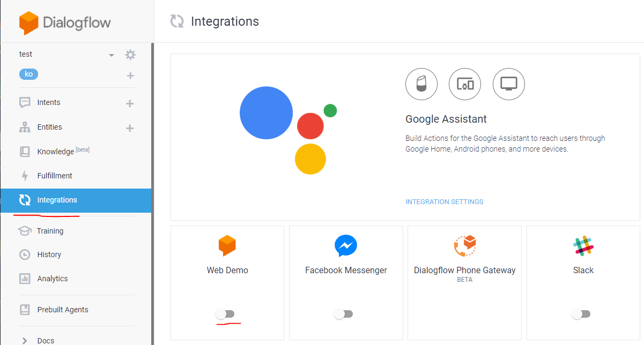
Task: Click the Web Demo label
Action: [x=227, y=270]
